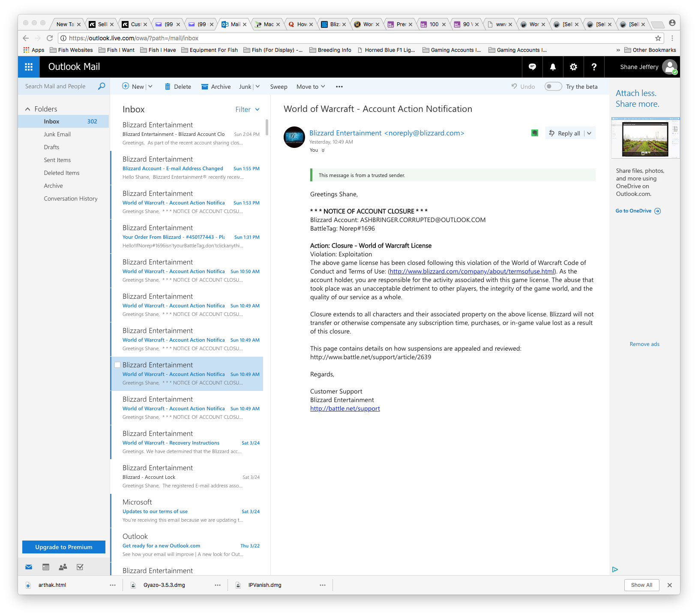Open the notifications bell

click(x=553, y=67)
